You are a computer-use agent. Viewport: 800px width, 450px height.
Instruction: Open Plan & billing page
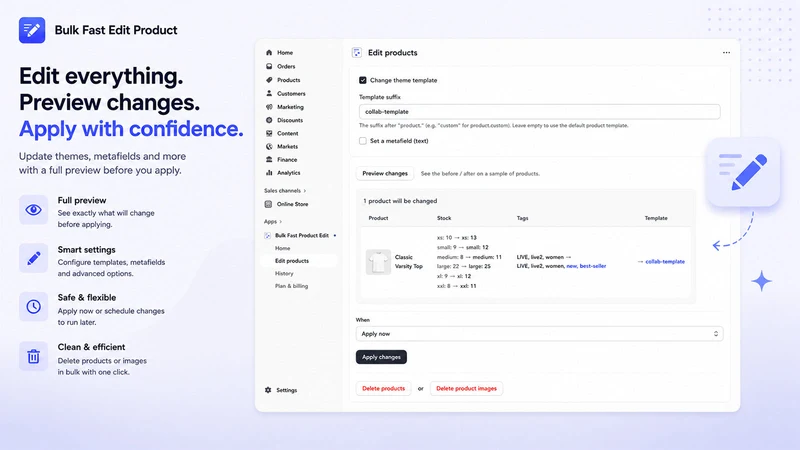click(x=291, y=286)
